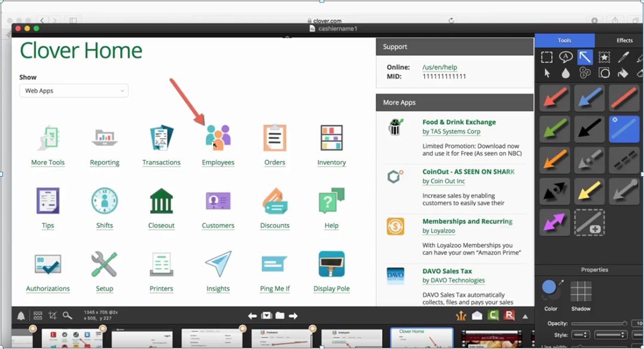644x349 pixels.
Task: Choose the yellow arrow quick style
Action: 590,192
